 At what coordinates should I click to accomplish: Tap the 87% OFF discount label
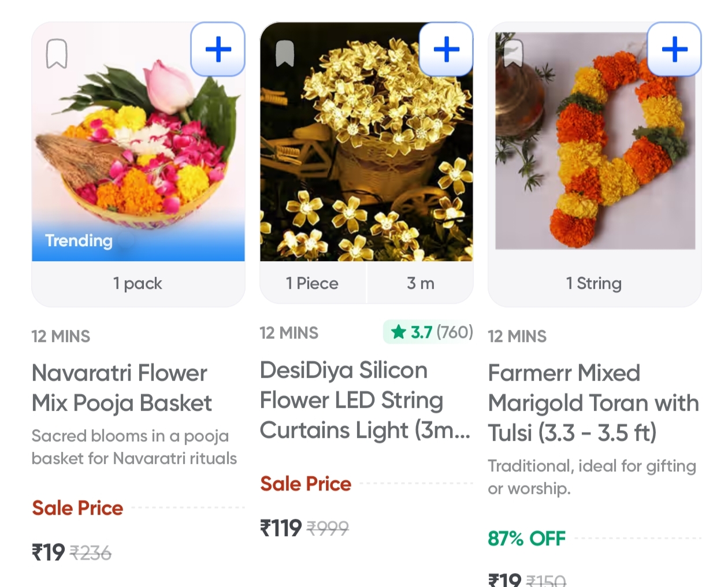tap(526, 538)
